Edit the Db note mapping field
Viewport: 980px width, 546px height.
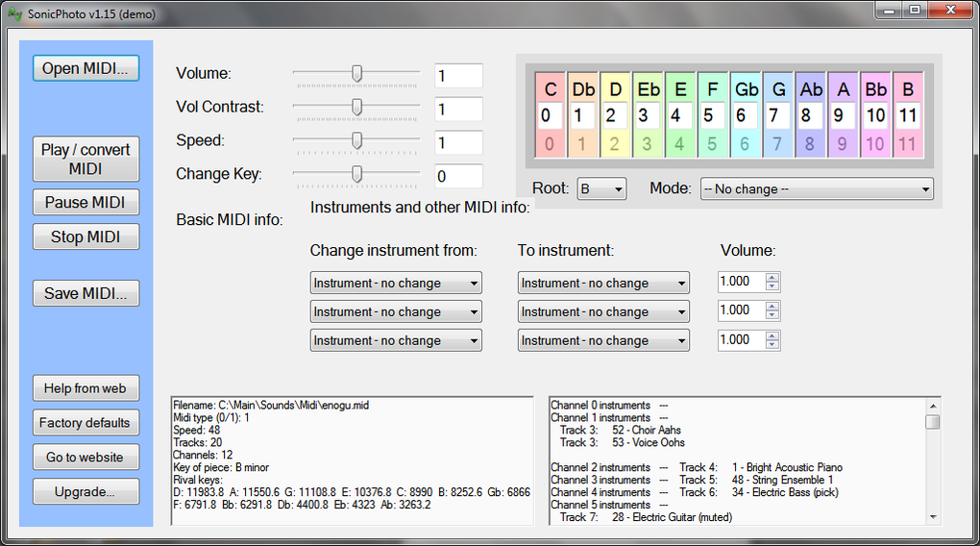point(583,115)
